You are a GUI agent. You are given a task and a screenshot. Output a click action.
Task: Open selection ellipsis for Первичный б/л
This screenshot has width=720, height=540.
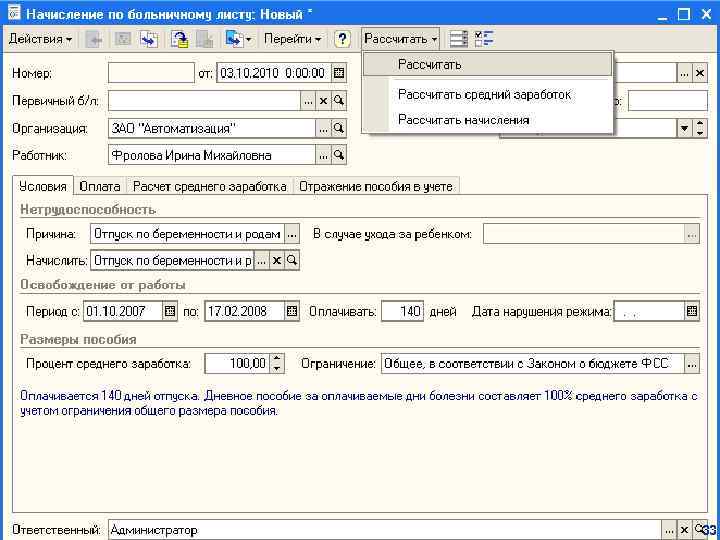click(308, 101)
